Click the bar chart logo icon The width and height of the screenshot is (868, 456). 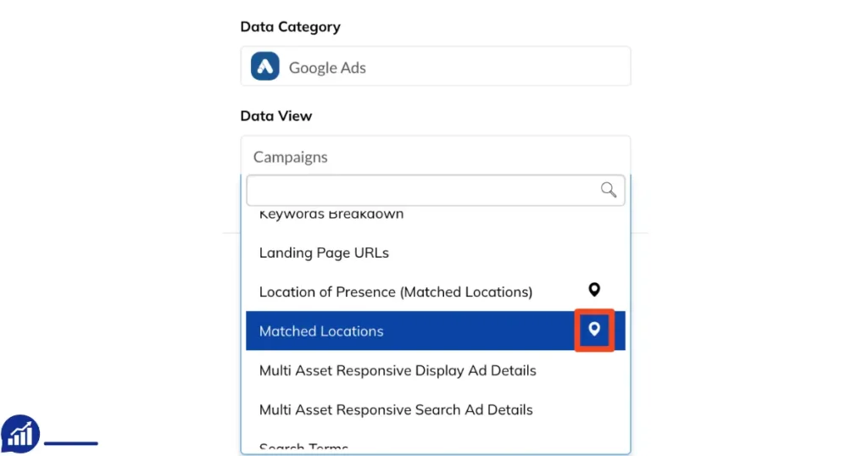click(x=20, y=435)
